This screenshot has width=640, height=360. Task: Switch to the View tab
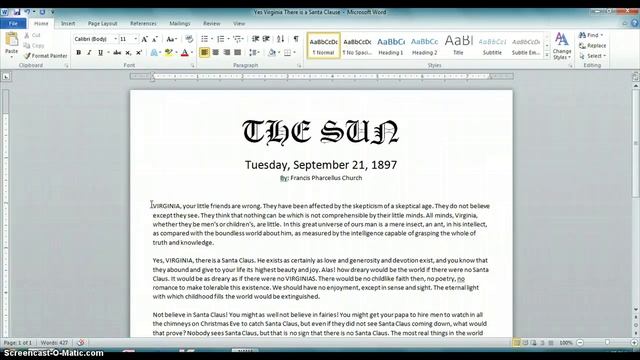click(239, 24)
